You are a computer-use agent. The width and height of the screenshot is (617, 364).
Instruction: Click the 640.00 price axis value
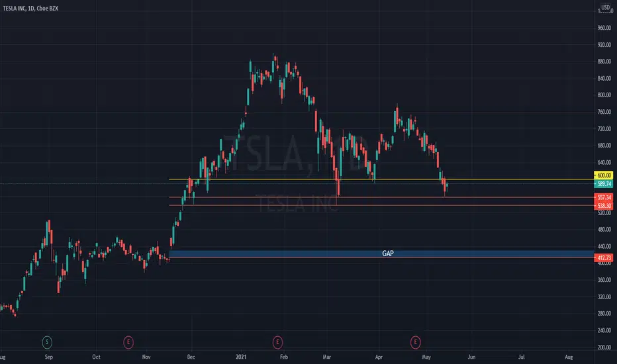pos(604,162)
